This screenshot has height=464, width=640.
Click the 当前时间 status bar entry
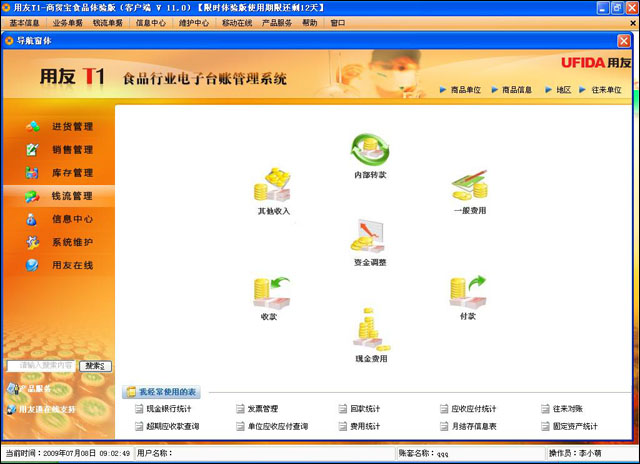click(68, 453)
